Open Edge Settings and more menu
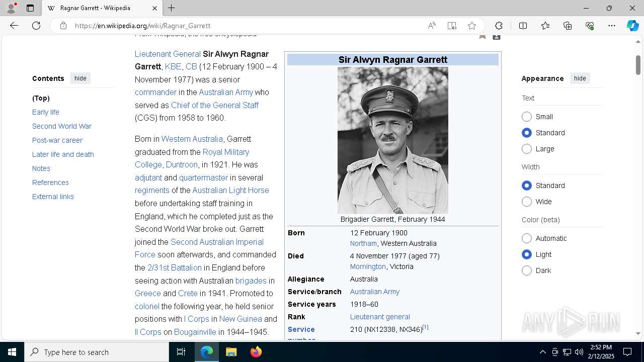644x362 pixels. pyautogui.click(x=612, y=26)
